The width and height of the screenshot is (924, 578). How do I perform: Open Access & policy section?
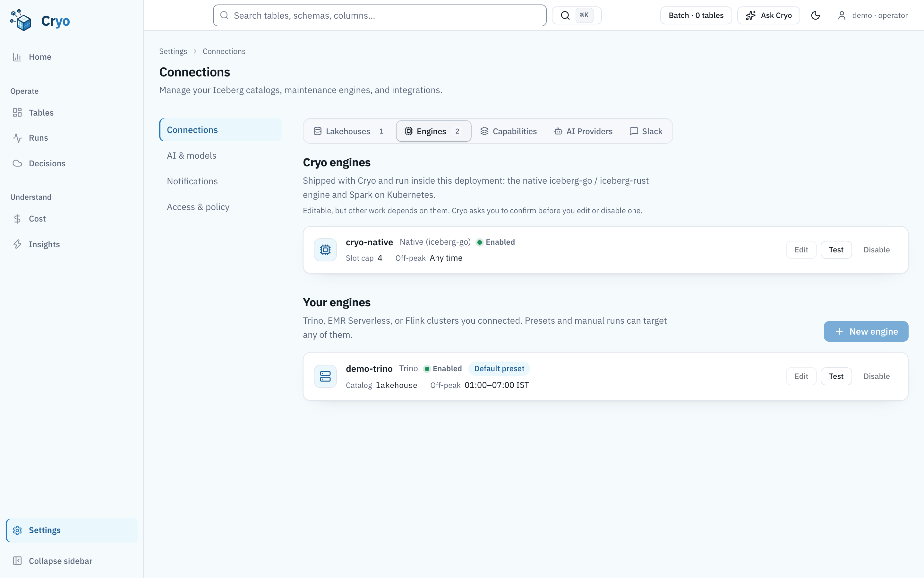click(x=221, y=207)
